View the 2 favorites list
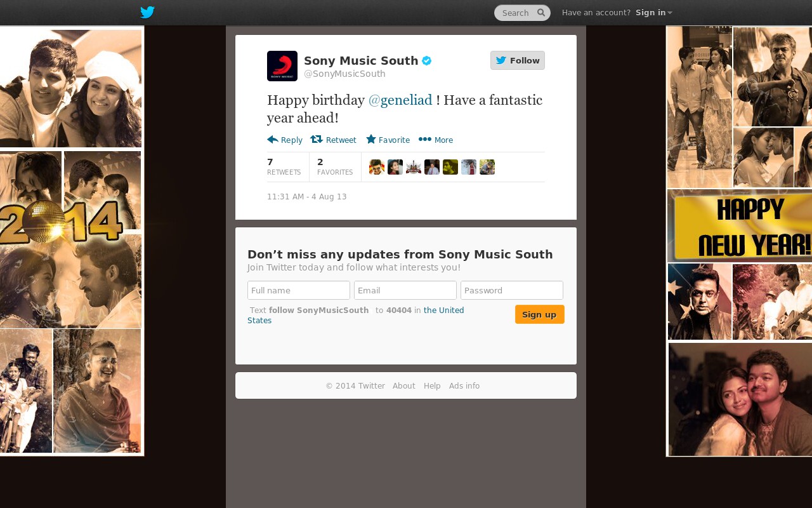Image resolution: width=812 pixels, height=508 pixels. click(335, 166)
